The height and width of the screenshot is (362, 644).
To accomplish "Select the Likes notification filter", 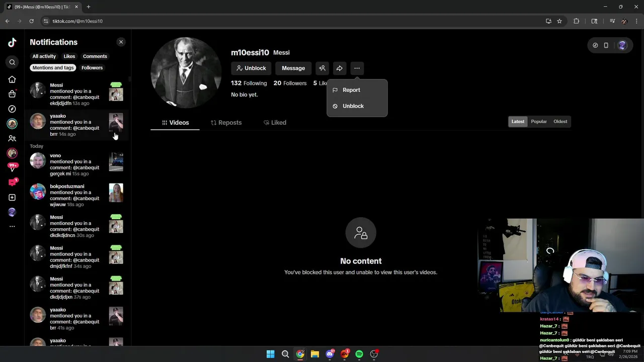I will [69, 56].
